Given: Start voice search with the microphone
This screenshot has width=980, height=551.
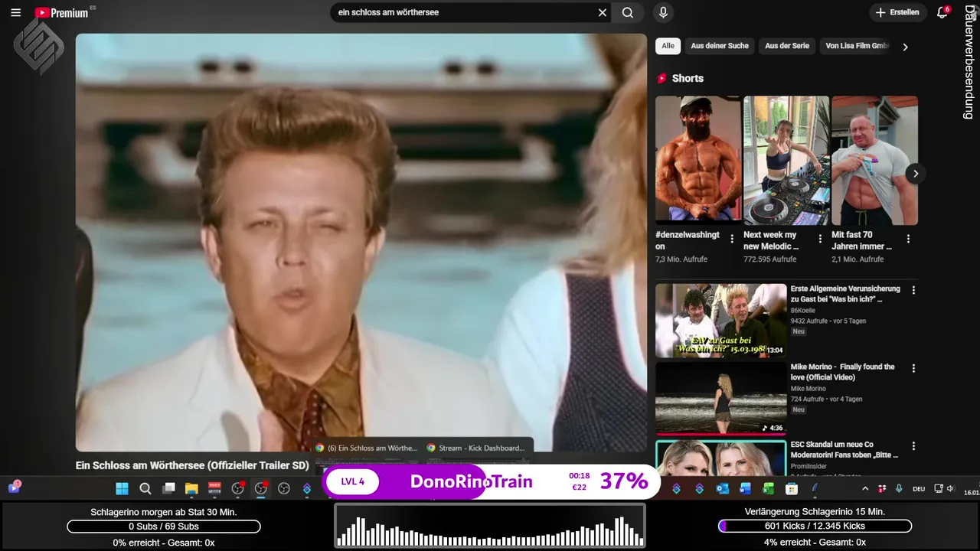Looking at the screenshot, I should (x=663, y=12).
